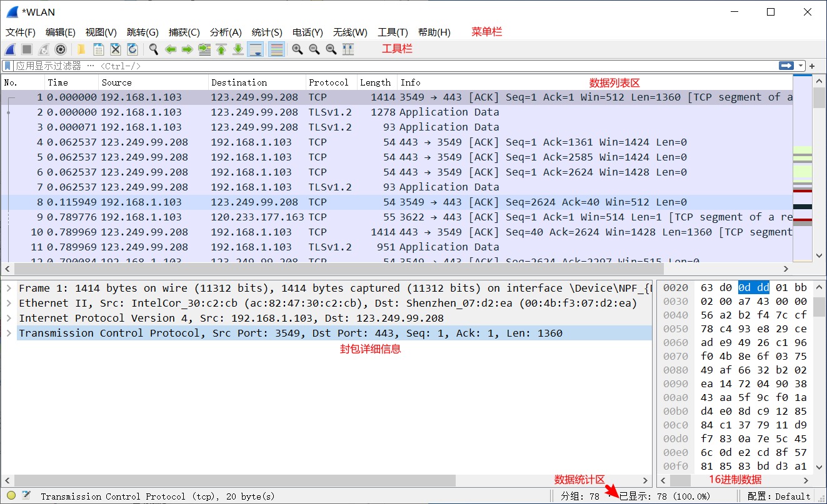Select packet 2 TLSv1.2 Application Data

[x=396, y=112]
